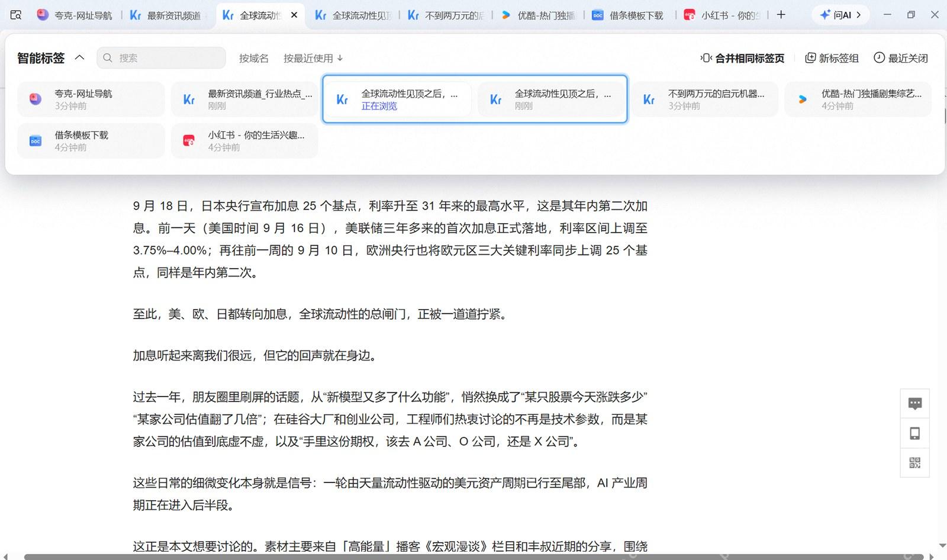Image resolution: width=947 pixels, height=560 pixels.
Task: Open the 问AI assistant button
Action: tap(840, 15)
